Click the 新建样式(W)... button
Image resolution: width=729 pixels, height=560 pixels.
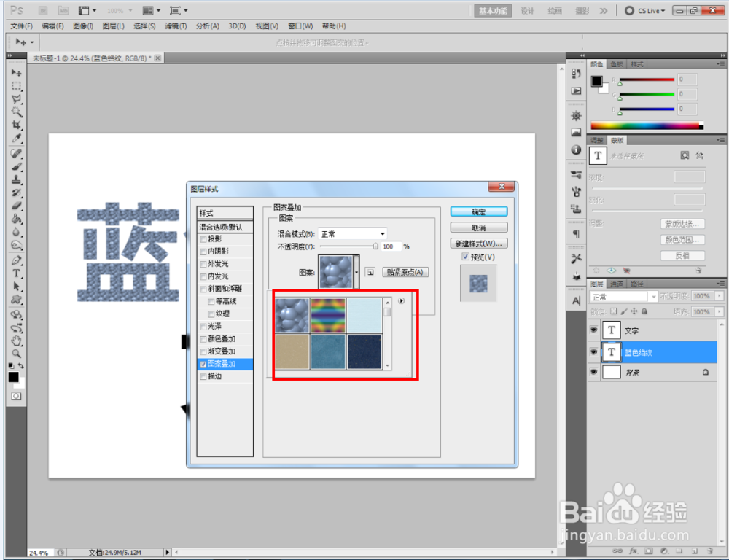478,244
